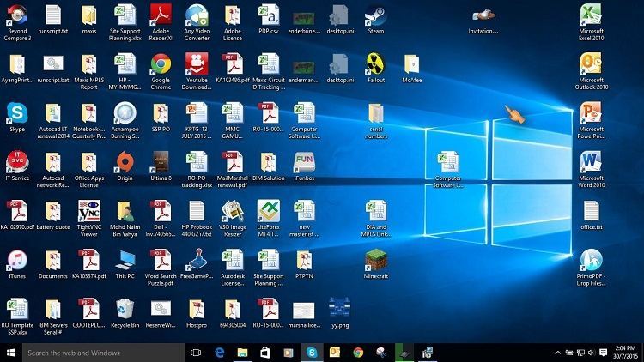This screenshot has height=362, width=644.
Task: Select the Fallout desktop shortcut
Action: [375, 65]
